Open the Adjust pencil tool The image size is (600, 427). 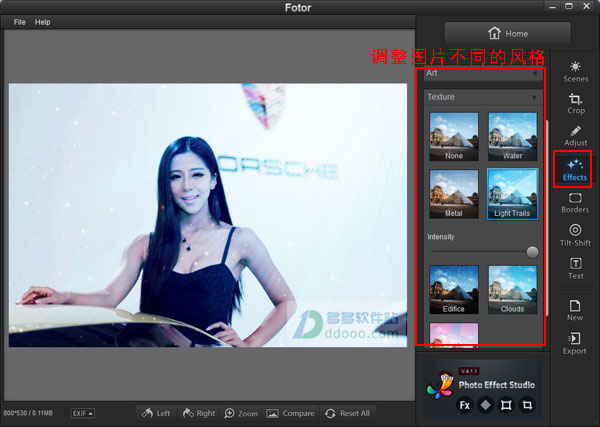575,136
